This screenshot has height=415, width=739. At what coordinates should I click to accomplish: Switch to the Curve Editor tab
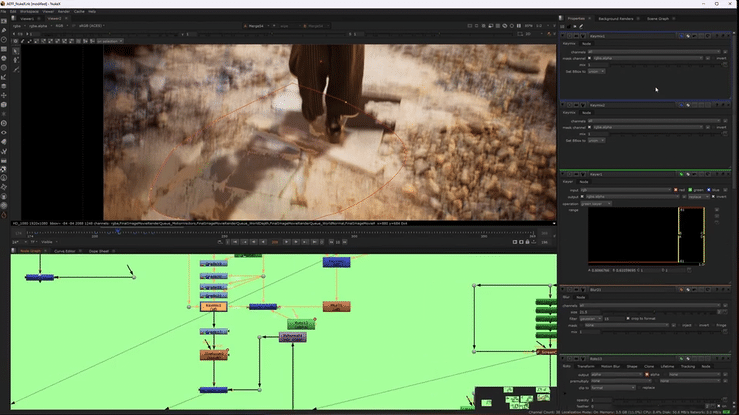click(65, 251)
